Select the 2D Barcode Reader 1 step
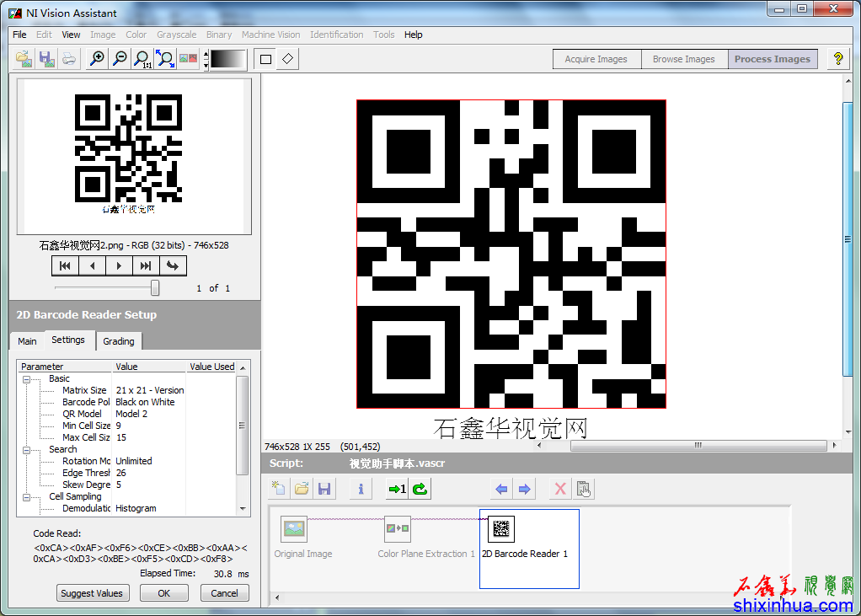The width and height of the screenshot is (861, 616). click(x=529, y=549)
